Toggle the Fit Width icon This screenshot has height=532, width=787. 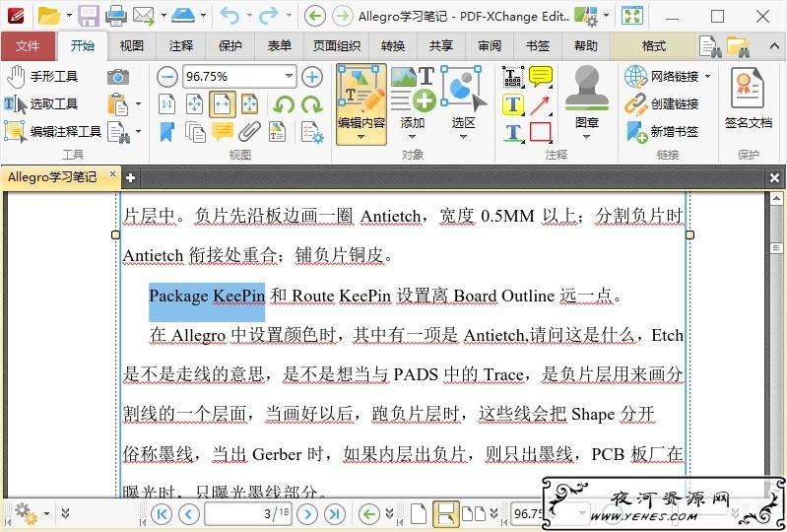pyautogui.click(x=223, y=104)
